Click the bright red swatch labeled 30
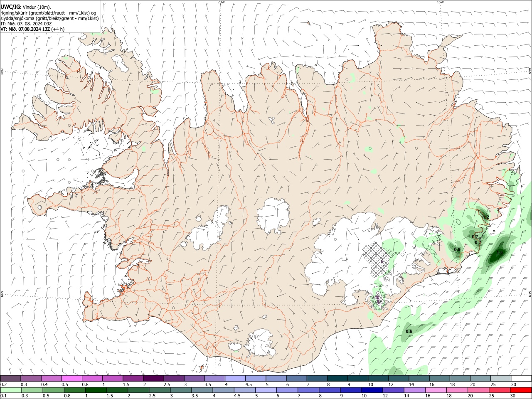 click(521, 390)
